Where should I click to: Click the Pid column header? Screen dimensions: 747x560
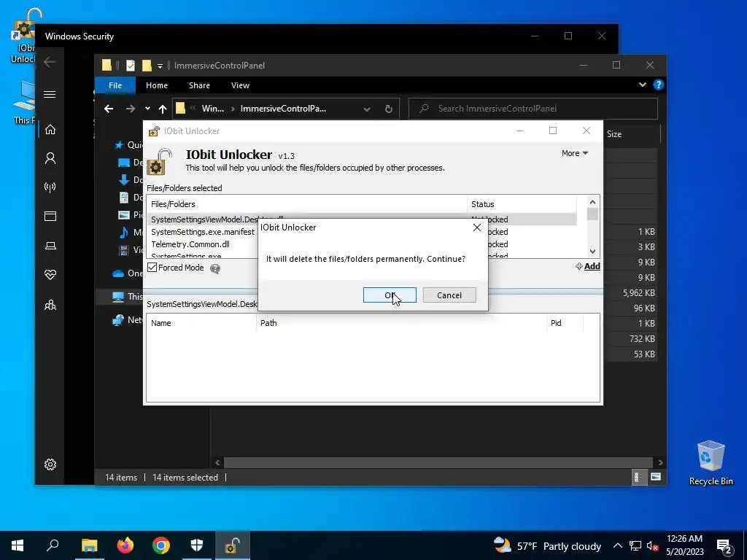565,323
